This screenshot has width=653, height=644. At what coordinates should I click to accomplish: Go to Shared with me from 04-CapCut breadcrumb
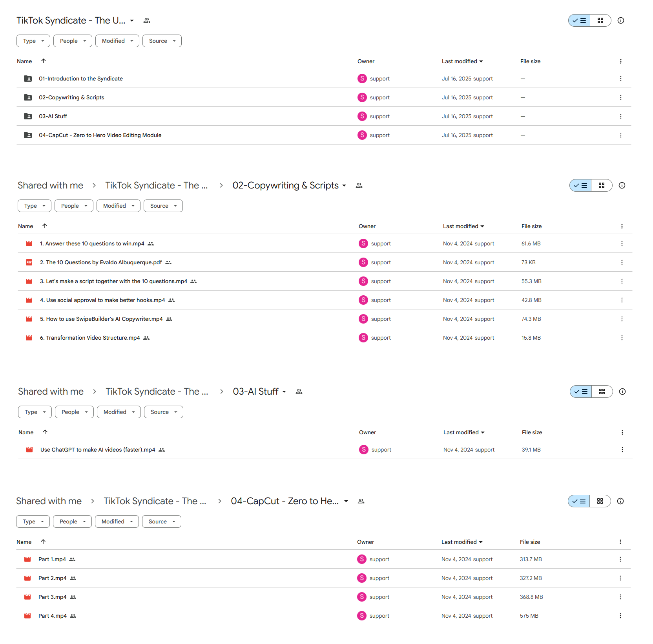[49, 501]
